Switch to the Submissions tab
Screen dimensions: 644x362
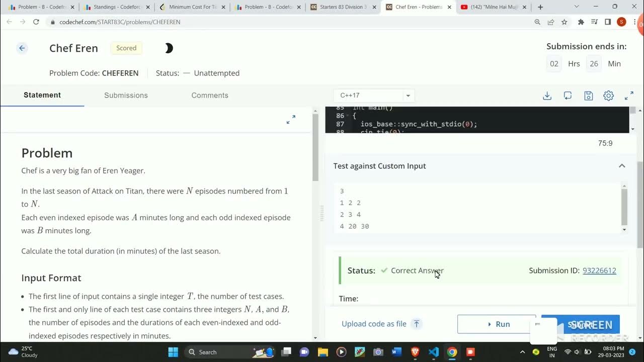pyautogui.click(x=126, y=95)
